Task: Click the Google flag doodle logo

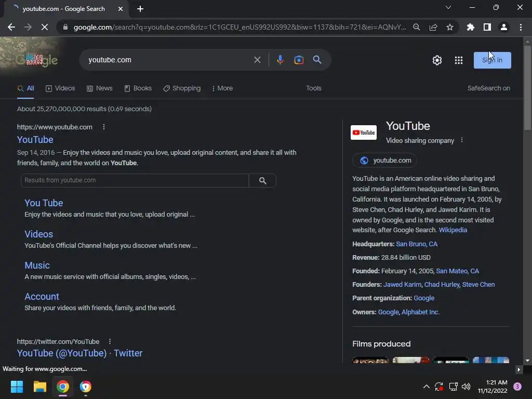Action: coord(37,60)
